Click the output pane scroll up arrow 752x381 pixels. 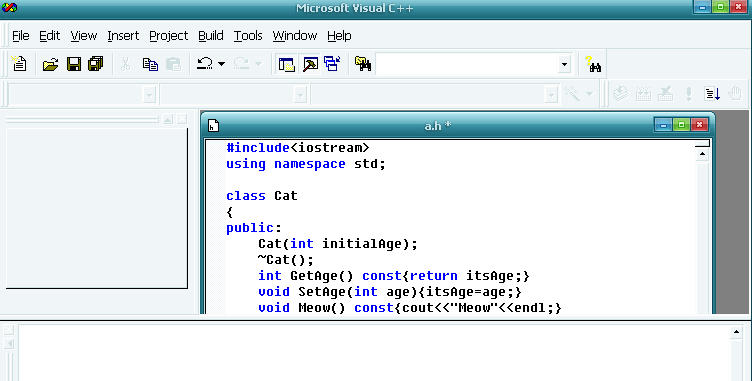pos(737,332)
